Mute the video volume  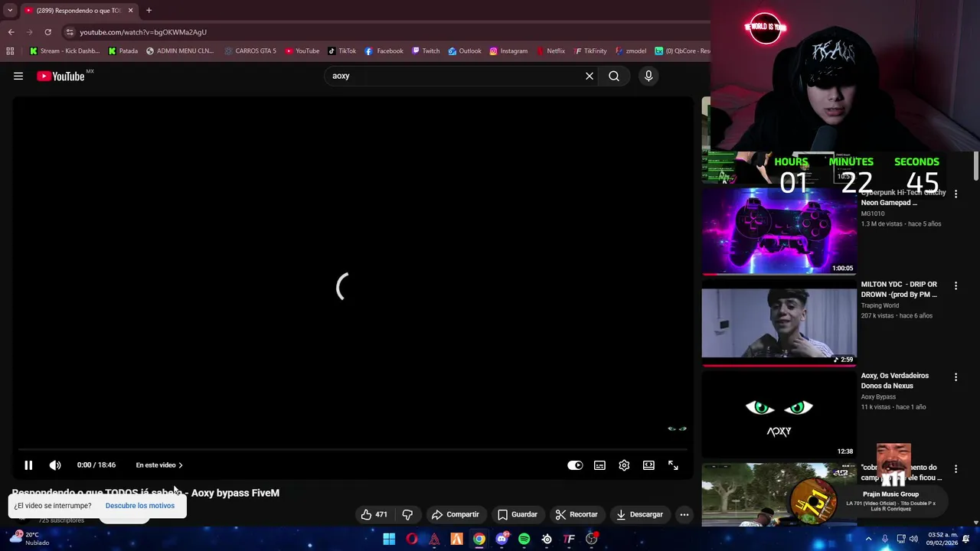55,465
